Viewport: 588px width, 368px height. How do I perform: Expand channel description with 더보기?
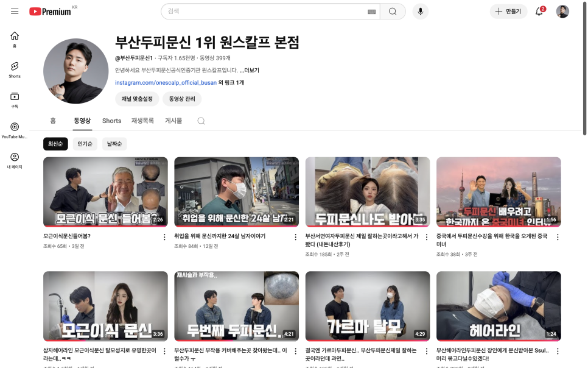250,70
